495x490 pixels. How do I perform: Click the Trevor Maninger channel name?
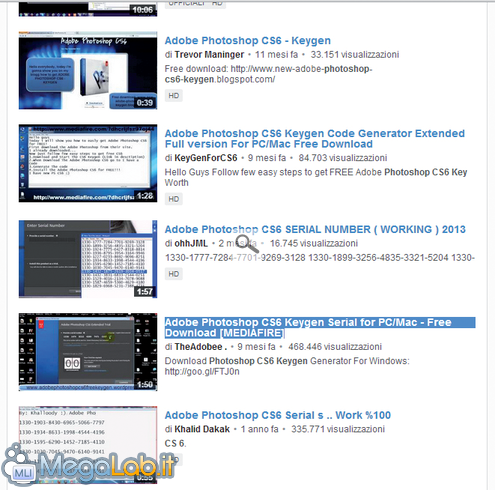pos(209,55)
